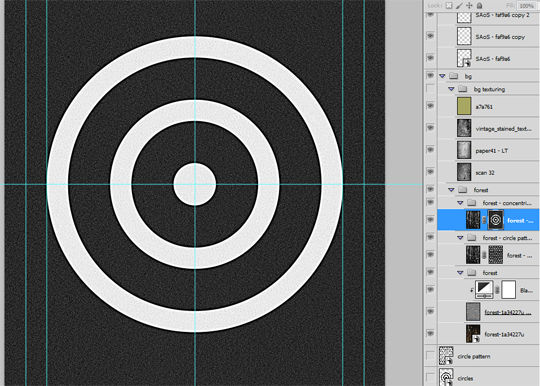Click the Lock all padlock icon
The width and height of the screenshot is (540, 386).
479,5
